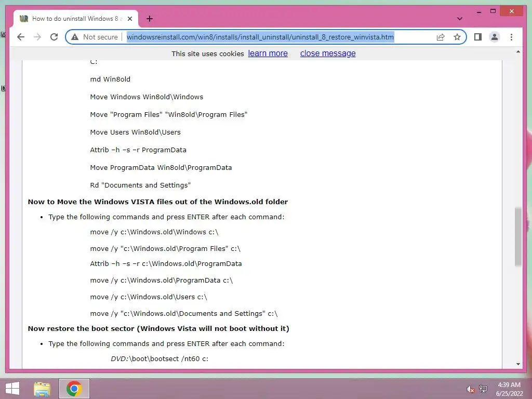Click move /y "c:\Windows.old\Program Files" c:\ line

(165, 249)
